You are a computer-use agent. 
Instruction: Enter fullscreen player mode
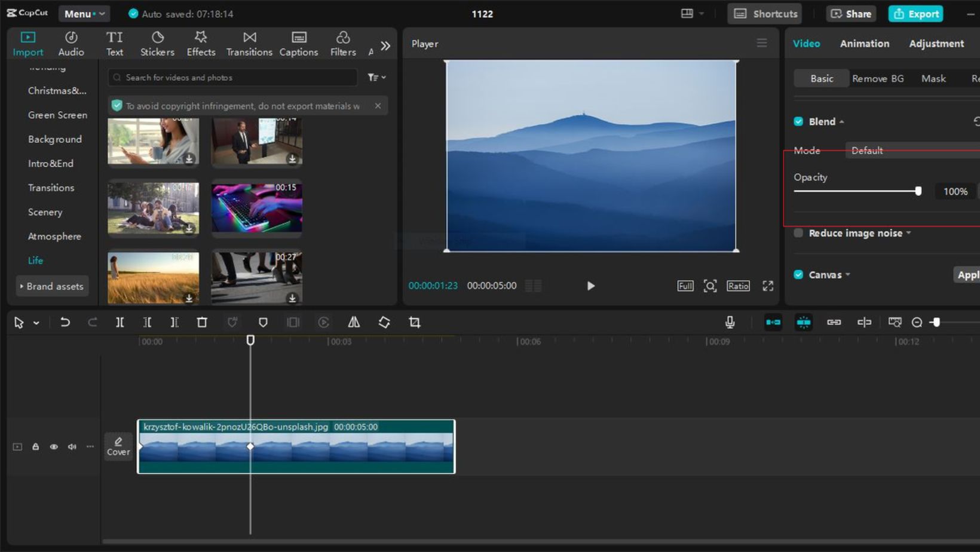click(x=768, y=286)
